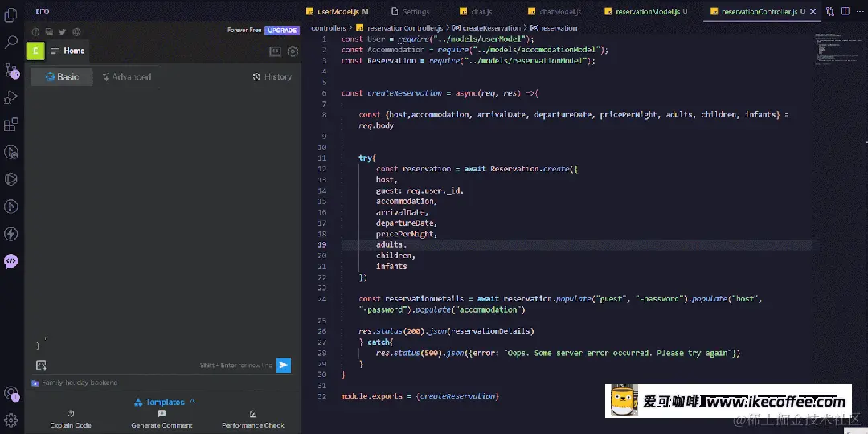Click 'module.exports' on line 32

(x=374, y=396)
